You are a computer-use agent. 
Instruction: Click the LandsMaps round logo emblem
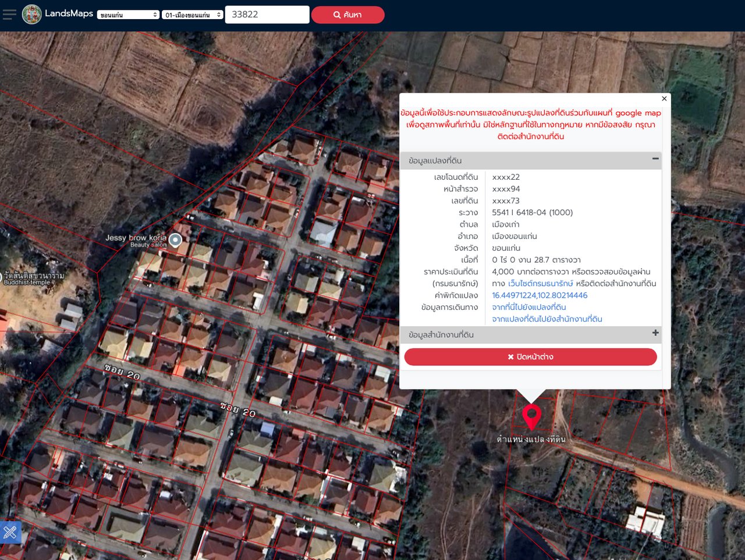pyautogui.click(x=32, y=15)
